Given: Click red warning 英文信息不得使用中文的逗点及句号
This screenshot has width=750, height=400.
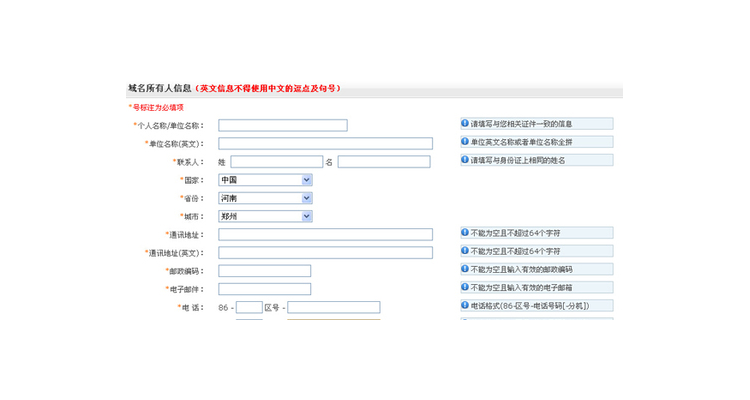Looking at the screenshot, I should (268, 89).
